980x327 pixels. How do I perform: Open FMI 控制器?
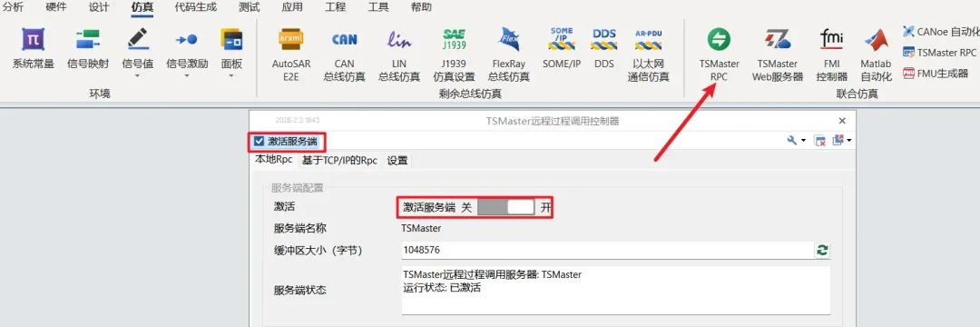tap(831, 55)
